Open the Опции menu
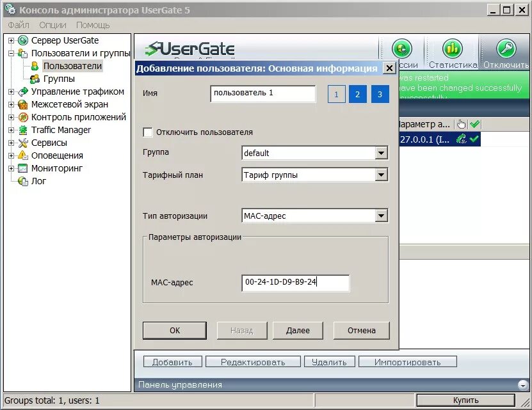 click(52, 25)
